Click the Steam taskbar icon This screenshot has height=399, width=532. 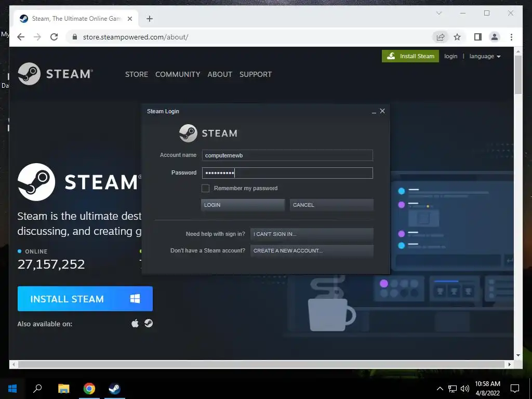point(115,389)
